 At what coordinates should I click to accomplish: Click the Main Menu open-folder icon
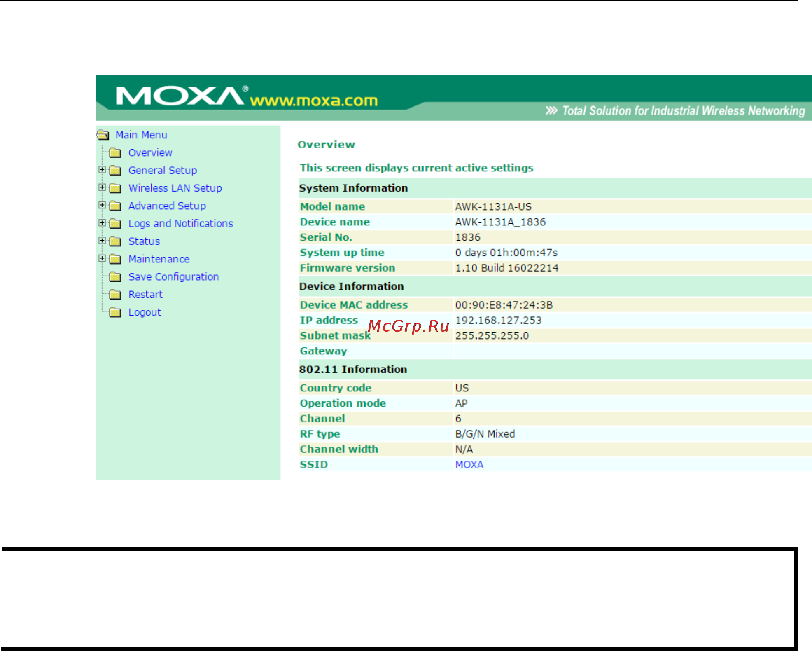pyautogui.click(x=103, y=135)
